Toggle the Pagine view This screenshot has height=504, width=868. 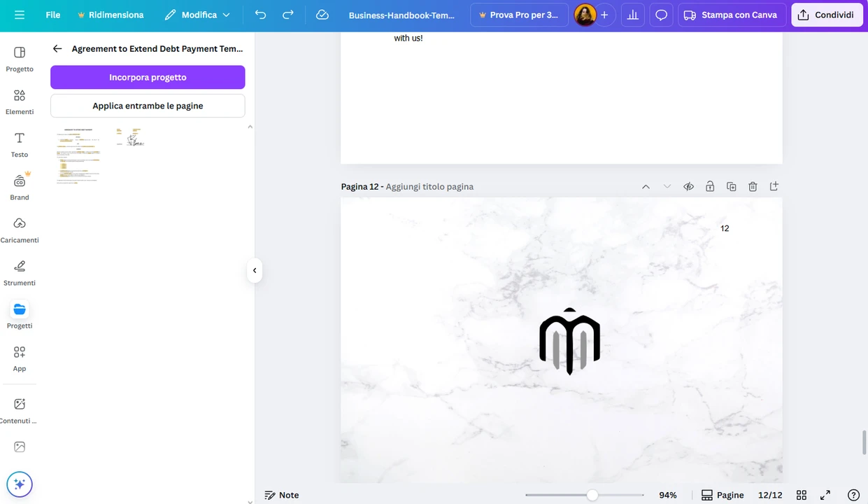pos(723,495)
